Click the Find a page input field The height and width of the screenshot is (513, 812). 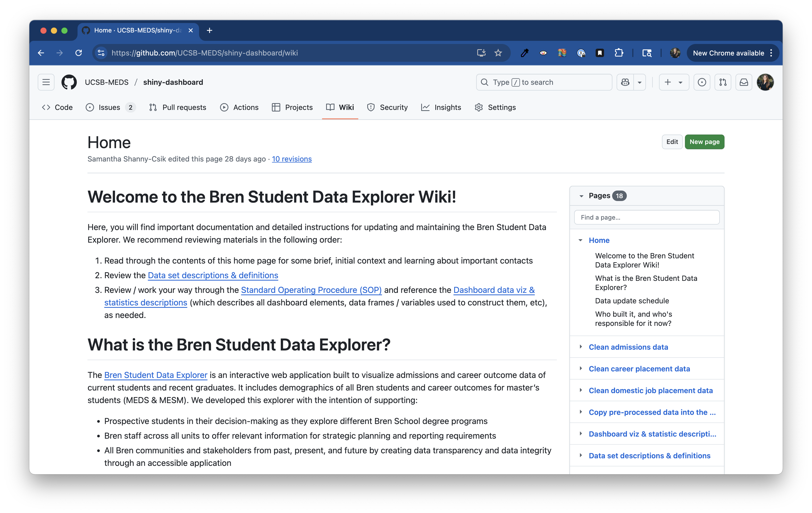(646, 218)
